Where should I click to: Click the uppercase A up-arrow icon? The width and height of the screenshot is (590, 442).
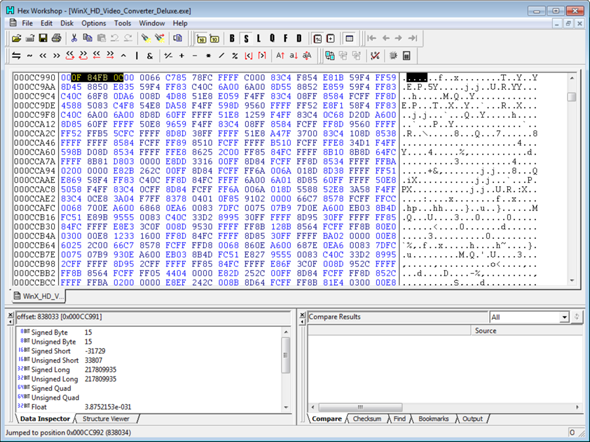(280, 56)
